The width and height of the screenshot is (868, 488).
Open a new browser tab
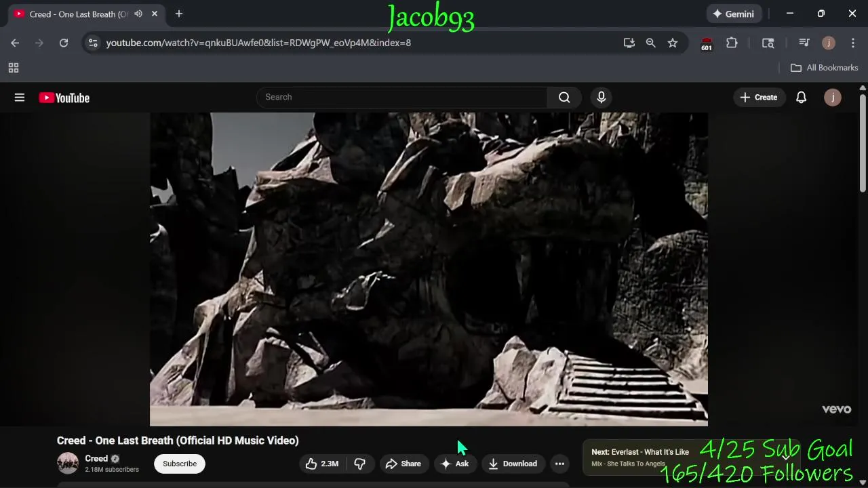point(179,14)
